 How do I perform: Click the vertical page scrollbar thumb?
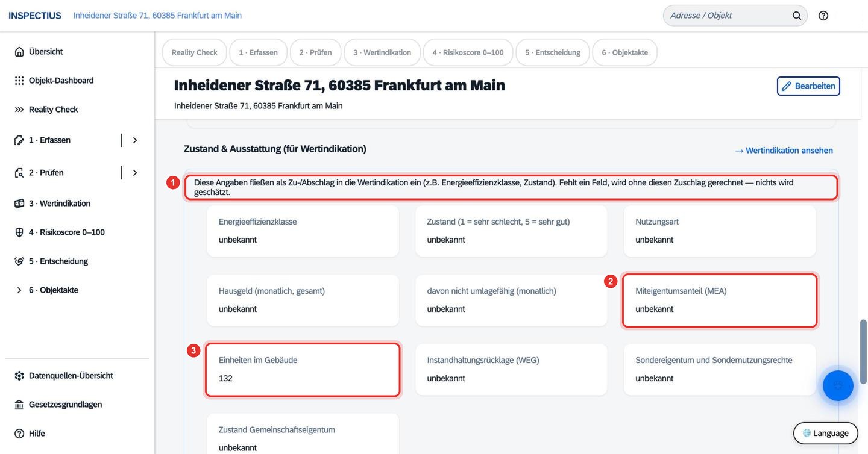click(x=863, y=352)
